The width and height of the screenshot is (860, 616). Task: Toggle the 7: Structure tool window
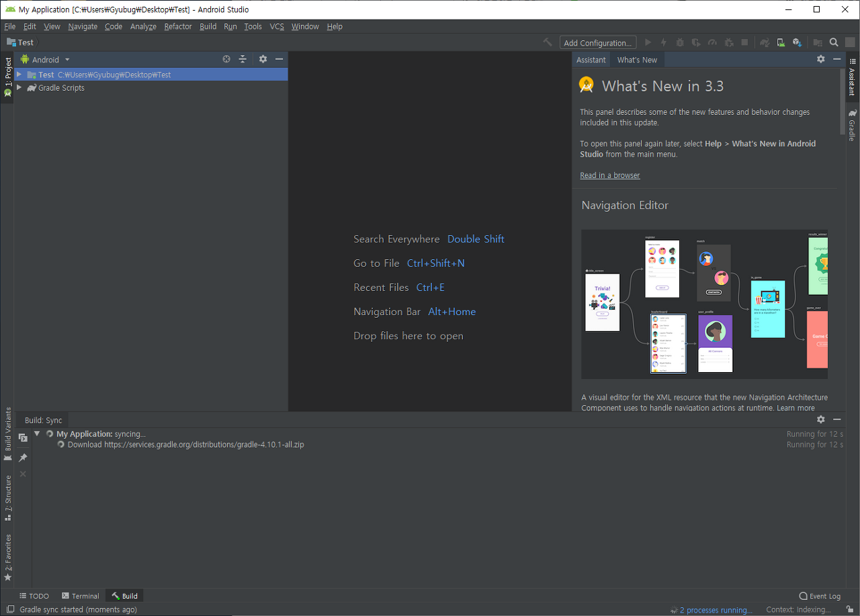[x=7, y=498]
